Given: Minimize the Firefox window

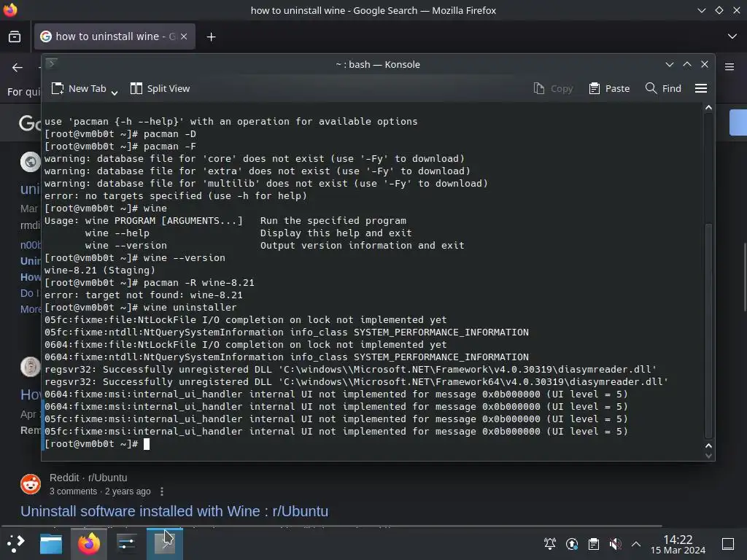Looking at the screenshot, I should [x=701, y=10].
